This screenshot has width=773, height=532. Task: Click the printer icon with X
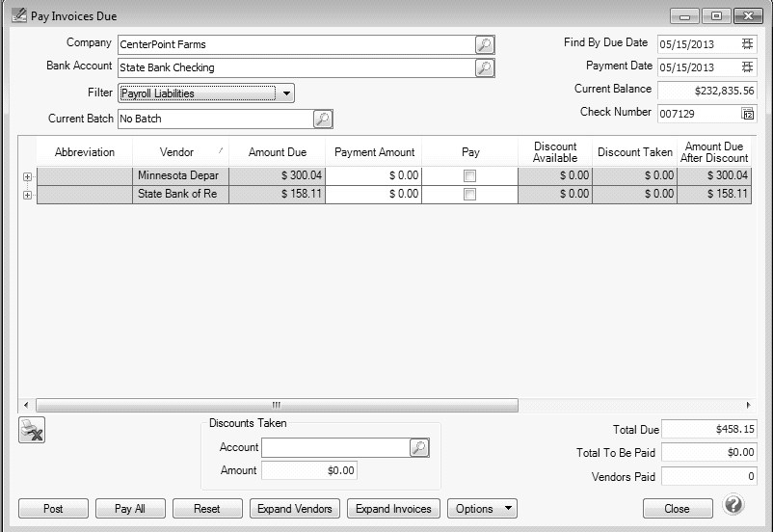pyautogui.click(x=32, y=431)
